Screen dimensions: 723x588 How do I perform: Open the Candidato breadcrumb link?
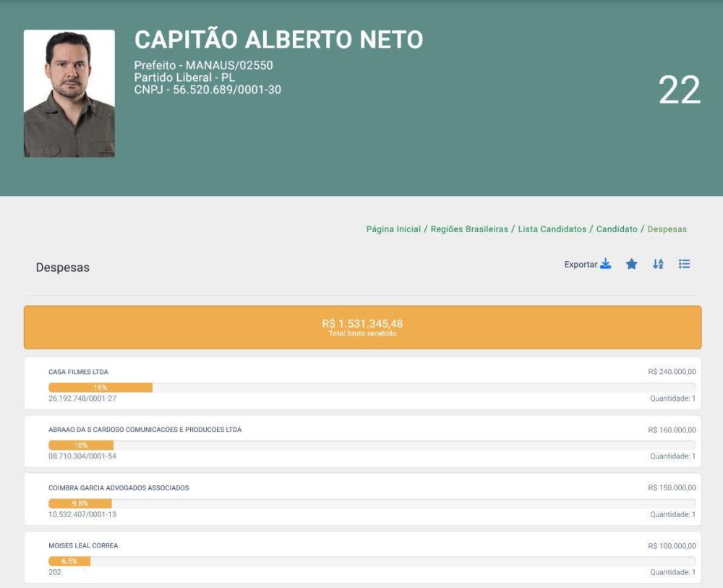(617, 229)
